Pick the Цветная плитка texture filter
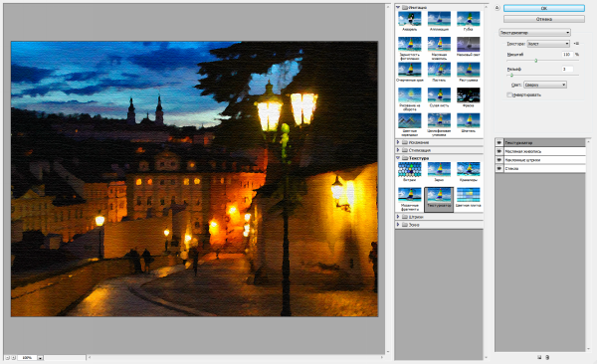 tap(468, 195)
